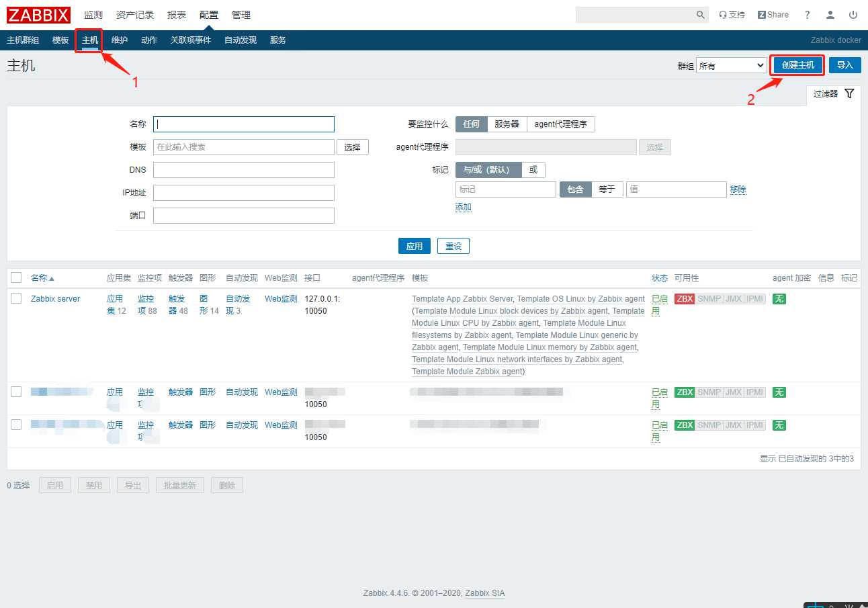Focus the IP地址 filter input
The width and height of the screenshot is (868, 608).
tap(244, 193)
